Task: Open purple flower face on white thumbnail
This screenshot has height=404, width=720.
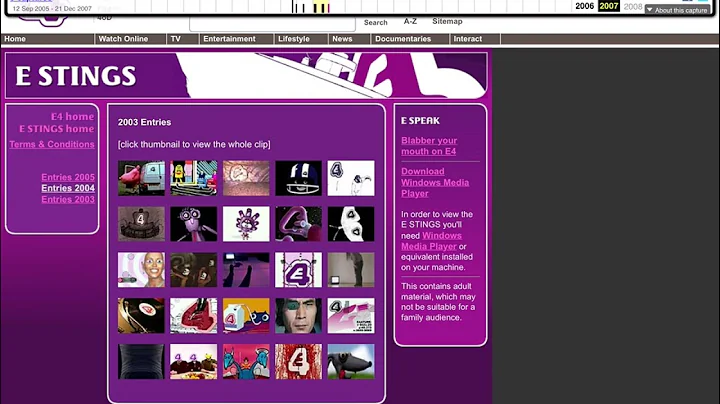Action: click(x=246, y=224)
